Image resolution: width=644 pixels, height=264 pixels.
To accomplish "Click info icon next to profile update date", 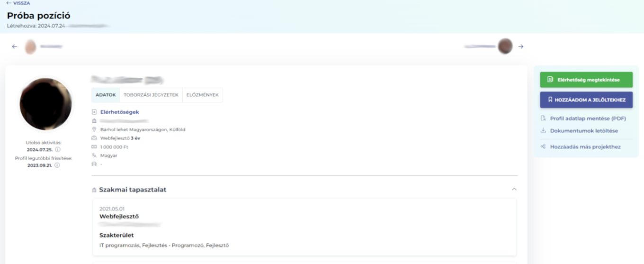I will 57,165.
